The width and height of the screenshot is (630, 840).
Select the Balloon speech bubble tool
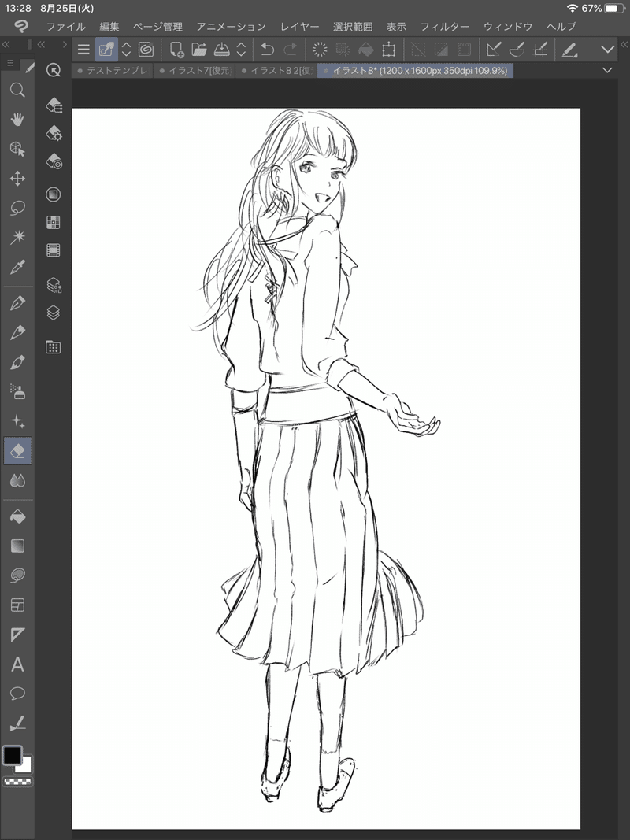click(17, 693)
